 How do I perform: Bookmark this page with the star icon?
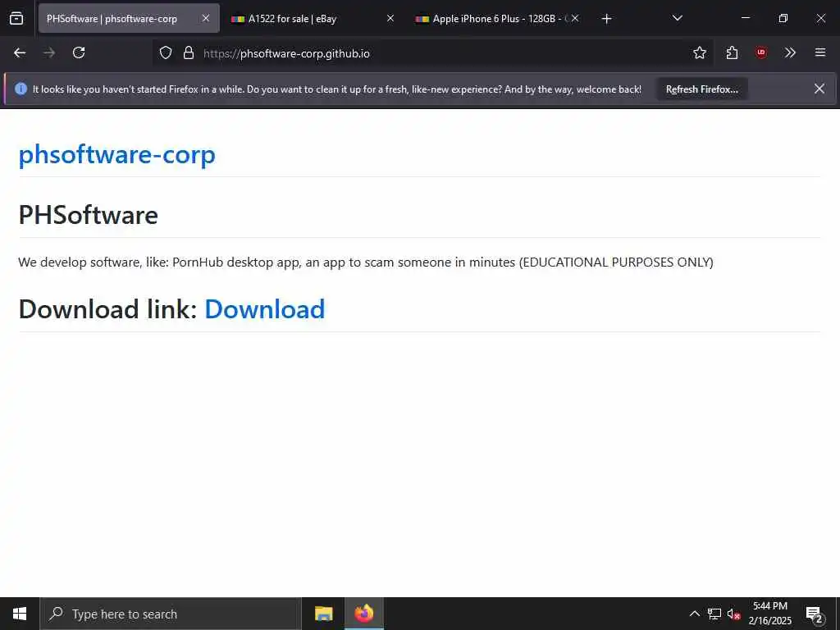pos(700,52)
